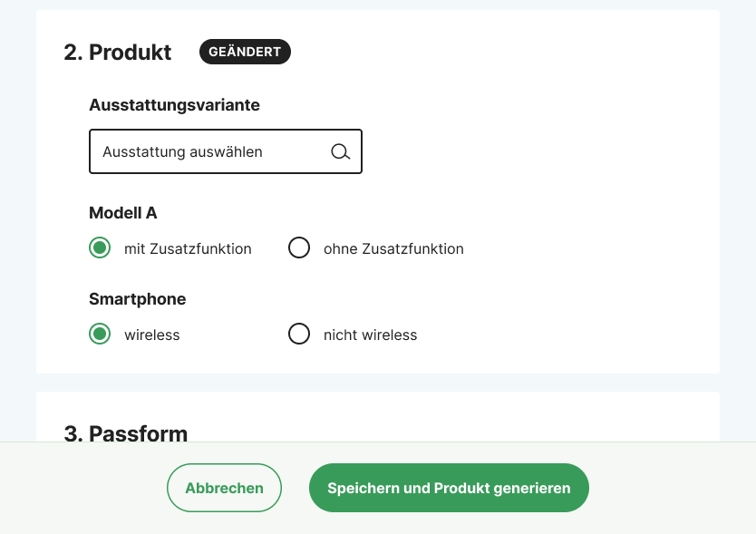Viewport: 756px width, 534px height.
Task: Click the 'ohne Zusatzfunktion' option text
Action: pyautogui.click(x=393, y=249)
